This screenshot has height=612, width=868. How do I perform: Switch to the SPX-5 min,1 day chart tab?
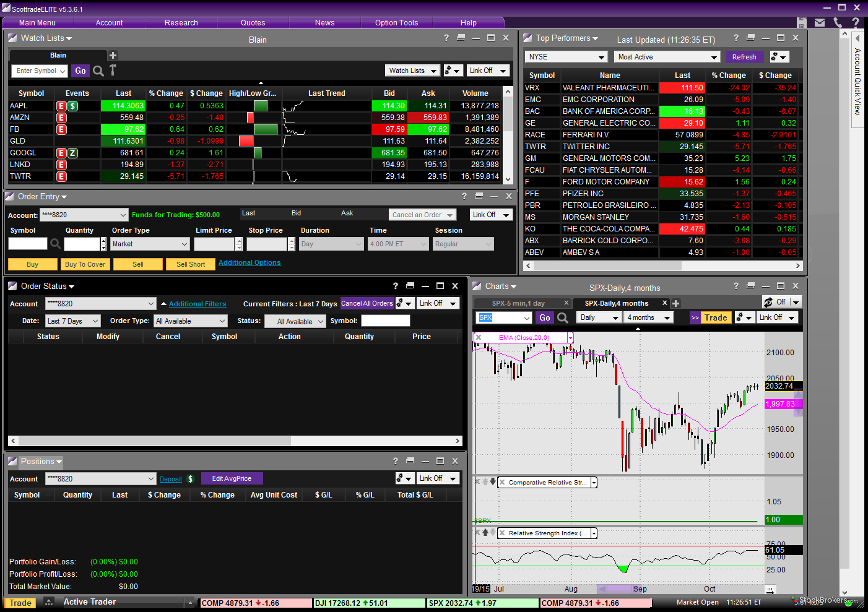click(518, 303)
